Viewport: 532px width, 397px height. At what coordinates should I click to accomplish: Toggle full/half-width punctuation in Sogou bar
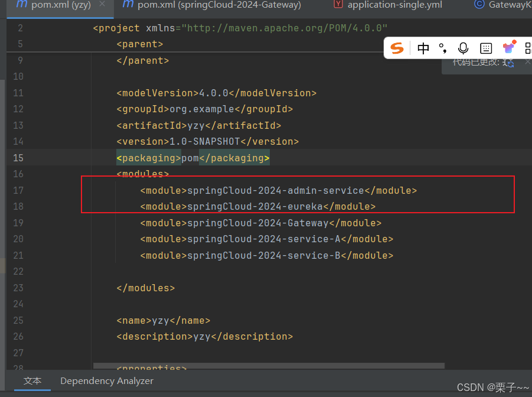pyautogui.click(x=443, y=48)
